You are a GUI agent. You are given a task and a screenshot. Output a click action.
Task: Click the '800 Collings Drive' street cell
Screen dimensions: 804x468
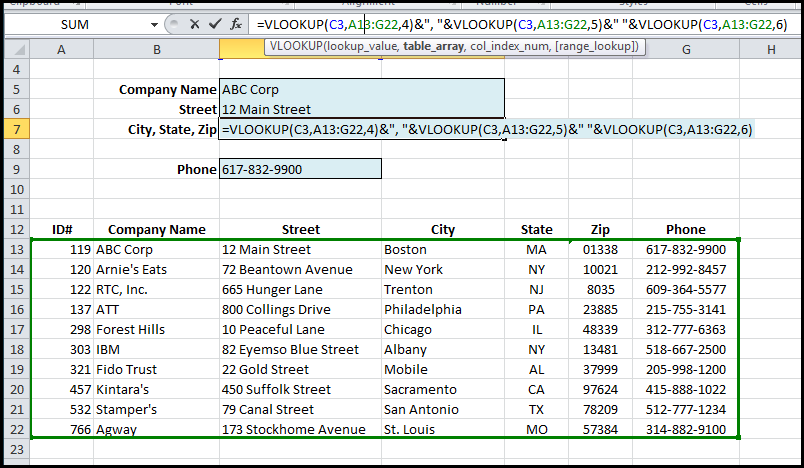click(x=300, y=310)
